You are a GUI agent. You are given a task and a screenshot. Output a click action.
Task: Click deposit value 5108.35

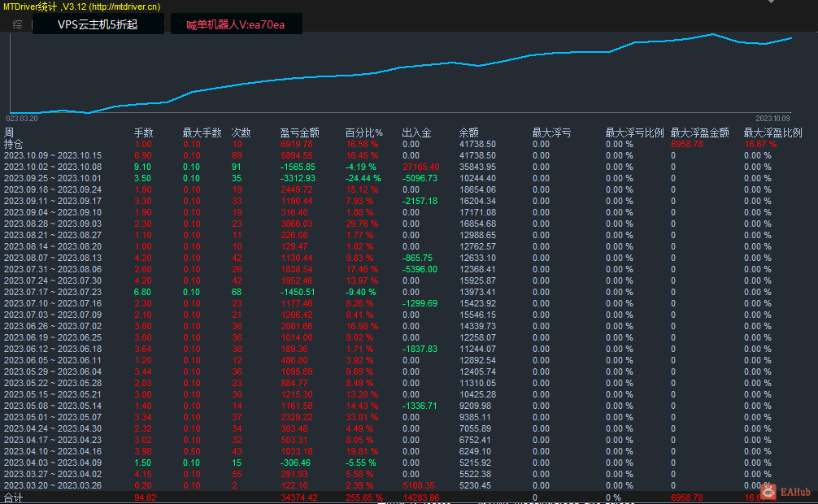pyautogui.click(x=419, y=485)
